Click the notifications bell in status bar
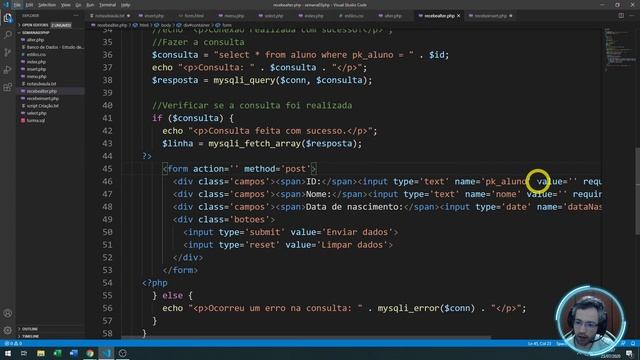 [633, 344]
